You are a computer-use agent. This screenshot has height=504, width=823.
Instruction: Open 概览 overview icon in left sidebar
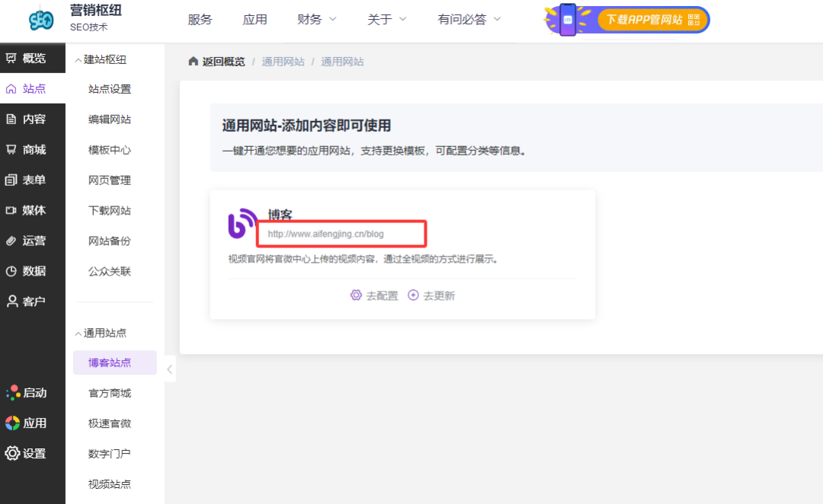(11, 58)
